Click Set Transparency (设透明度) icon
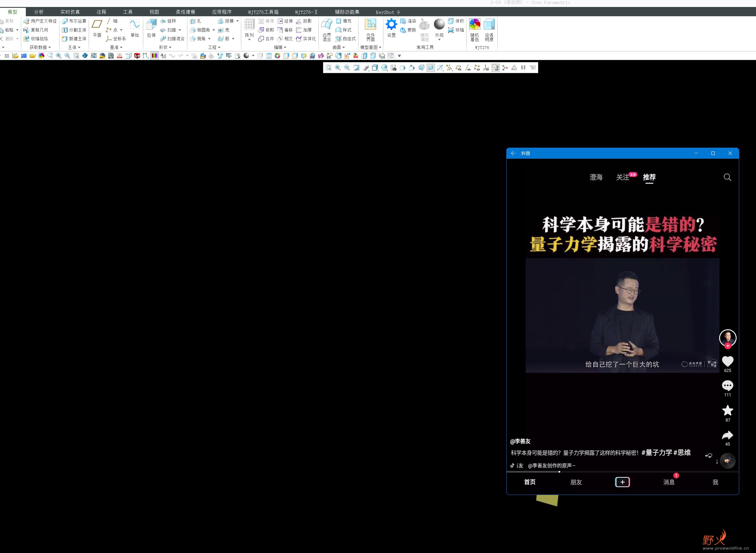Image resolution: width=756 pixels, height=553 pixels. pyautogui.click(x=489, y=30)
